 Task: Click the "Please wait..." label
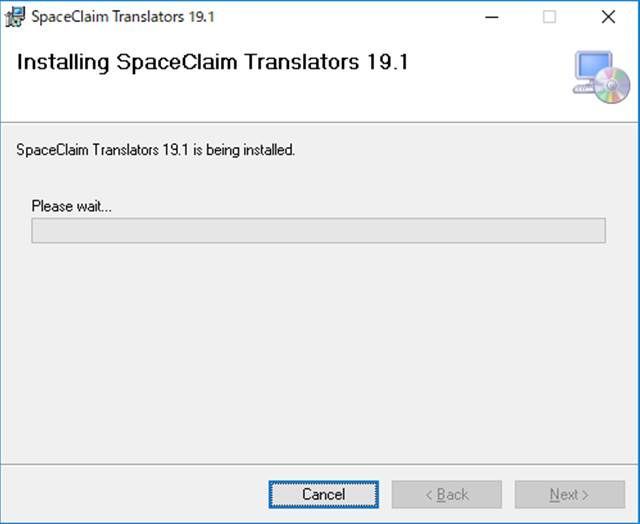[x=71, y=206]
